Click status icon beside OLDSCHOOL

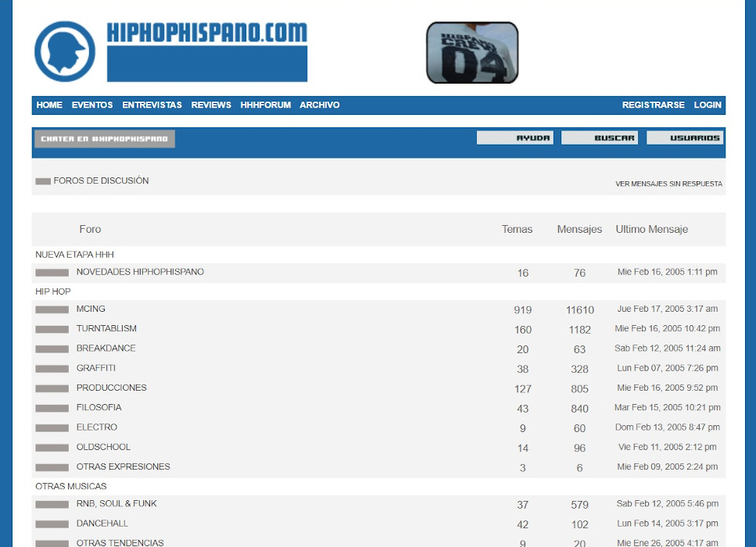[52, 449]
